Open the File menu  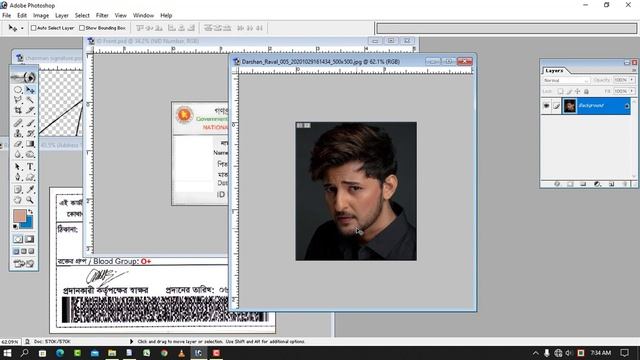(7, 16)
